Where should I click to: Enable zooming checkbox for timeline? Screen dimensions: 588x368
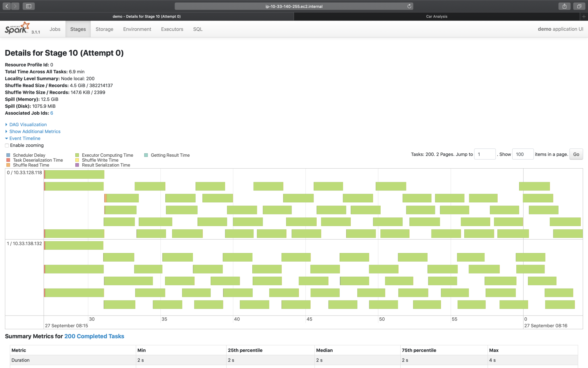(x=7, y=146)
